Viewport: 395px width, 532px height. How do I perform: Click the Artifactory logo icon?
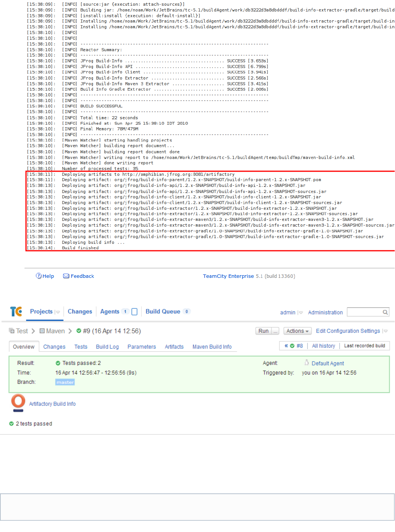(18, 403)
